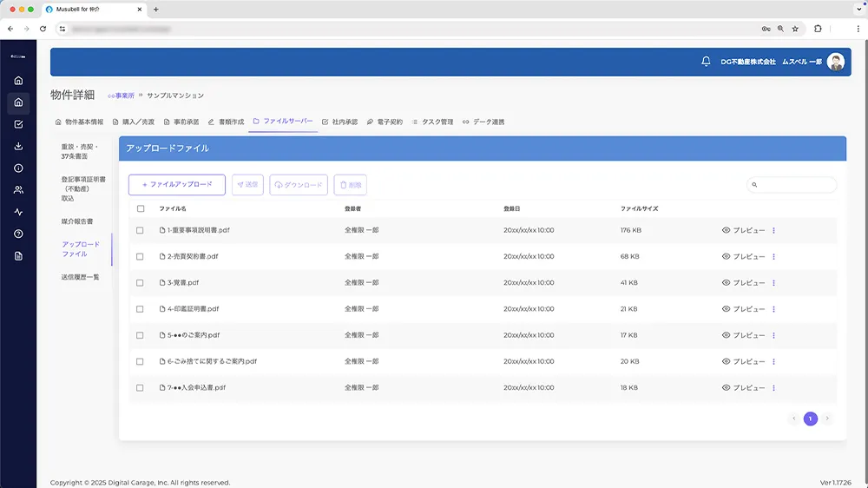
Task: Open the help question mark sidebar icon
Action: coord(18,234)
